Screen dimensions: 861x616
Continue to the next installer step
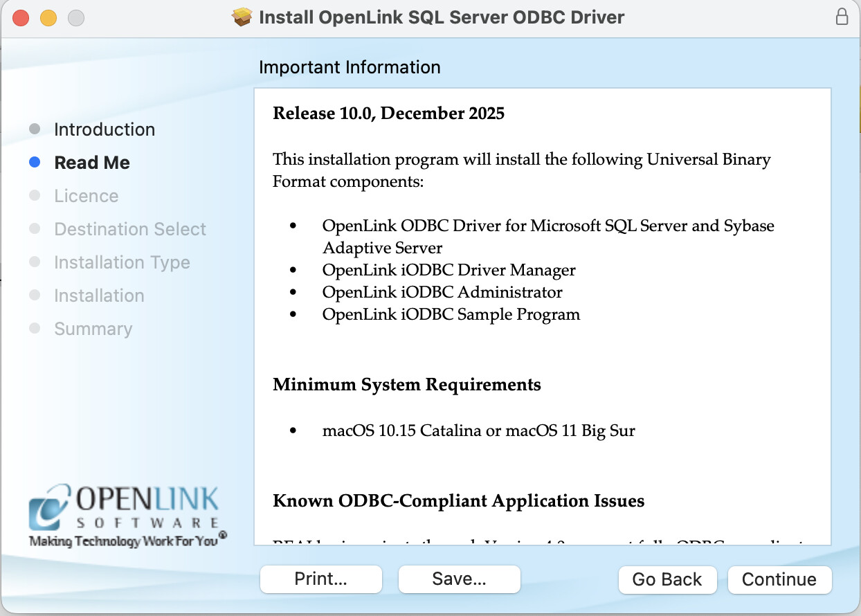[779, 579]
